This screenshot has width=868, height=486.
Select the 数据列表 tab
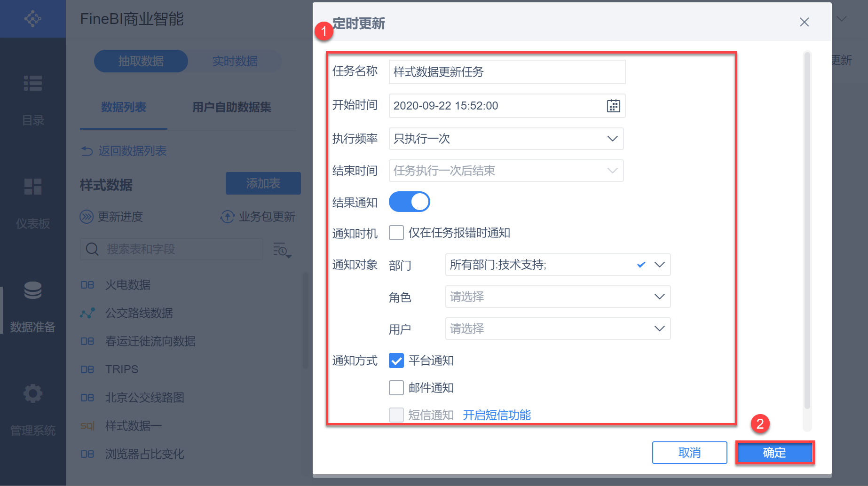click(x=124, y=107)
